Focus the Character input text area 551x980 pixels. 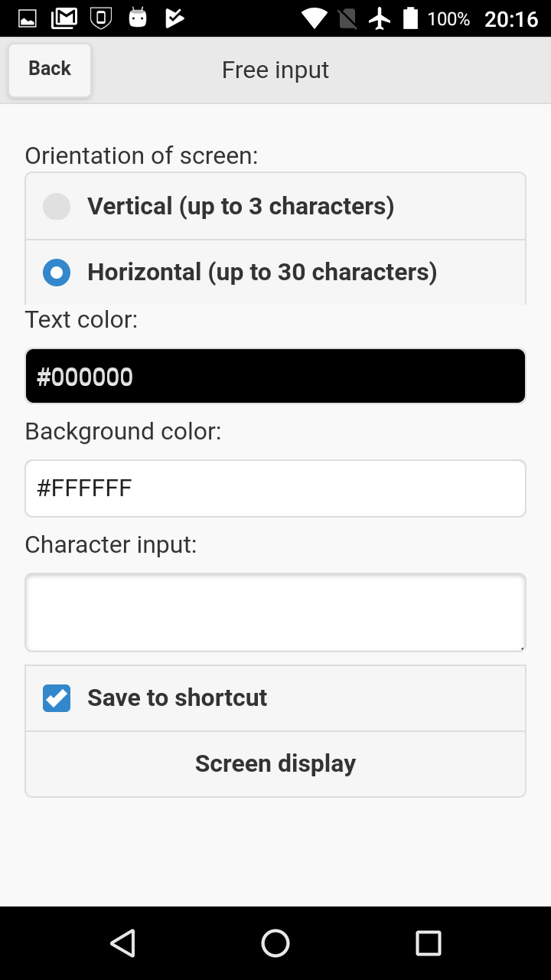click(x=275, y=612)
